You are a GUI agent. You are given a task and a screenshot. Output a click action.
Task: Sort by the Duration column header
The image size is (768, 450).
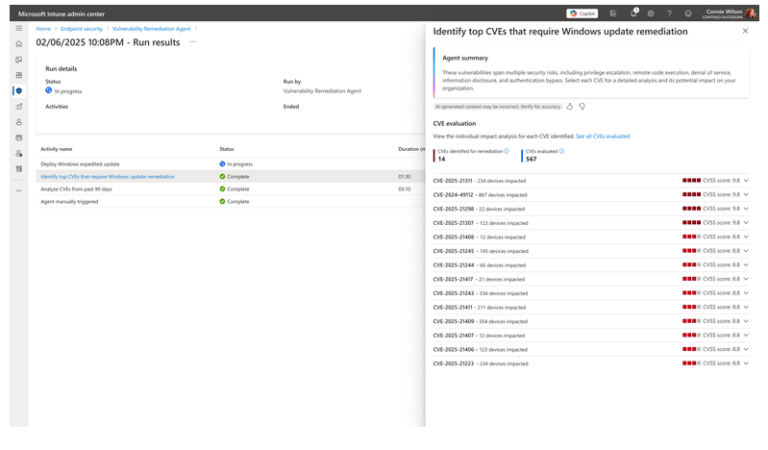[411, 149]
